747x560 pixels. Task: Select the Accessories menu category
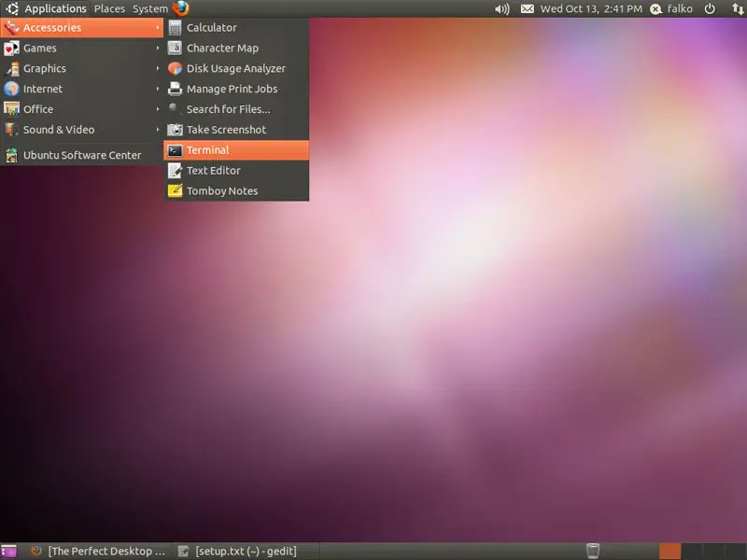(x=82, y=28)
